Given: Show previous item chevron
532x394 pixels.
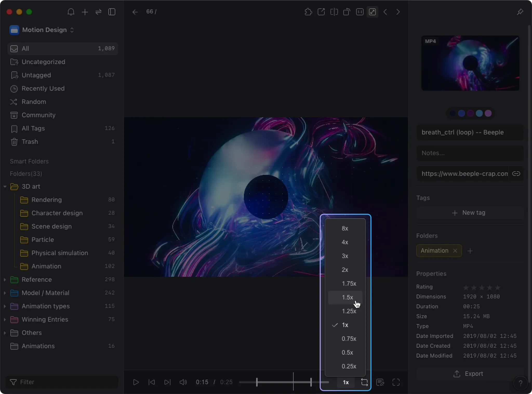Looking at the screenshot, I should pos(385,12).
